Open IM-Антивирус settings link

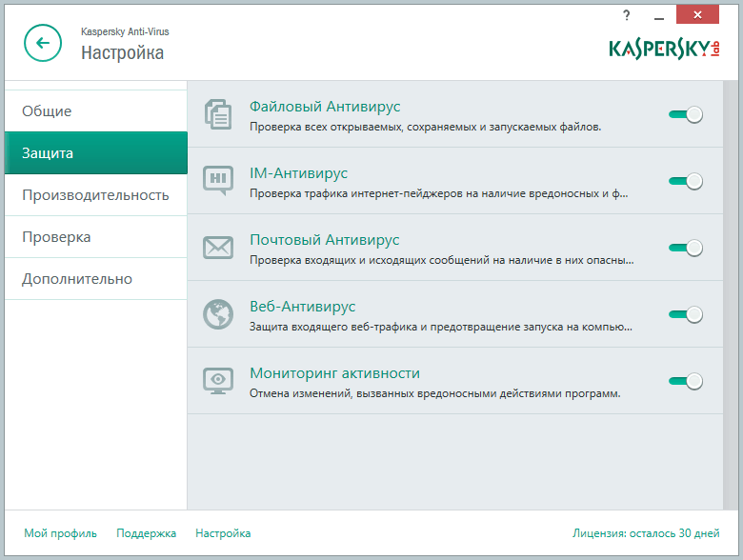(298, 173)
